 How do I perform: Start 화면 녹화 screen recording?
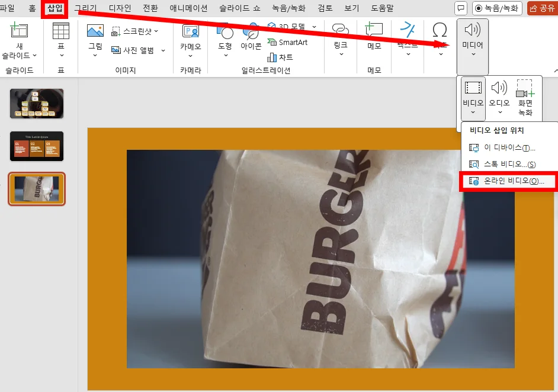(525, 98)
